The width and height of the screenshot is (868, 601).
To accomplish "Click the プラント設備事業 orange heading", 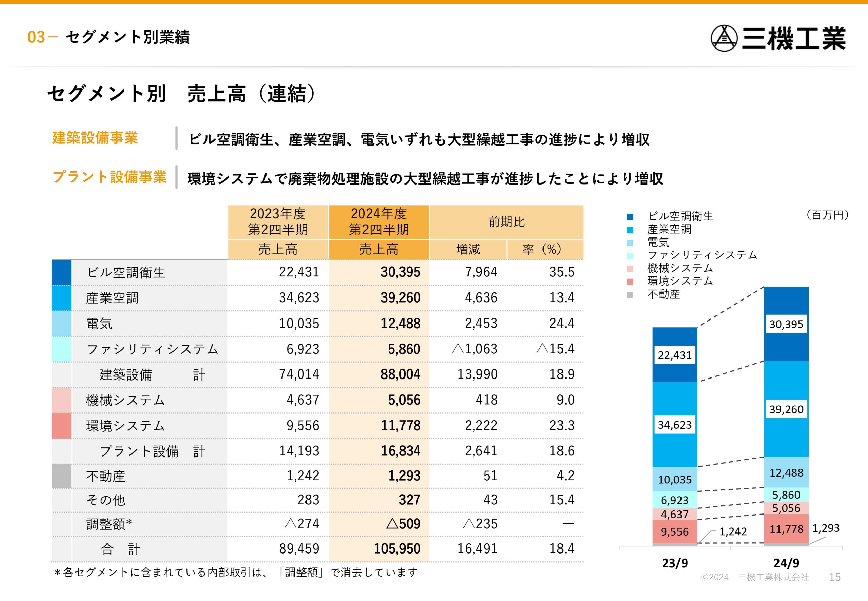I will (x=109, y=177).
